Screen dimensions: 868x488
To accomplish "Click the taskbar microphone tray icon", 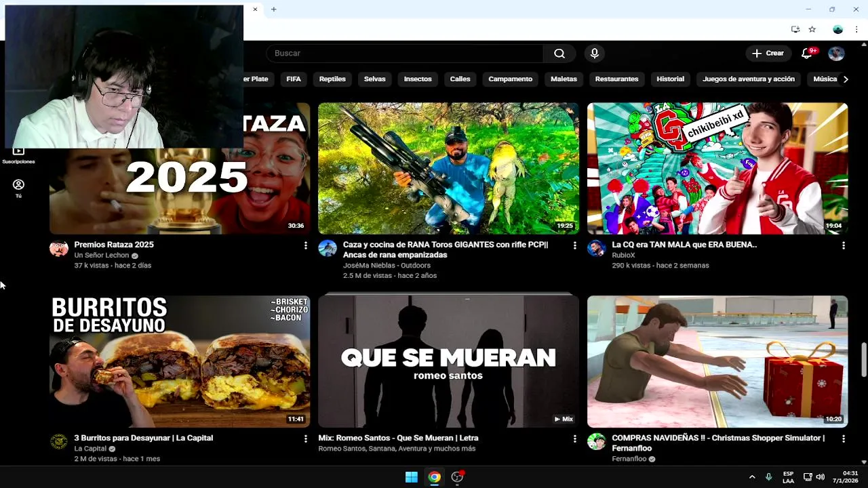I will coord(768,477).
